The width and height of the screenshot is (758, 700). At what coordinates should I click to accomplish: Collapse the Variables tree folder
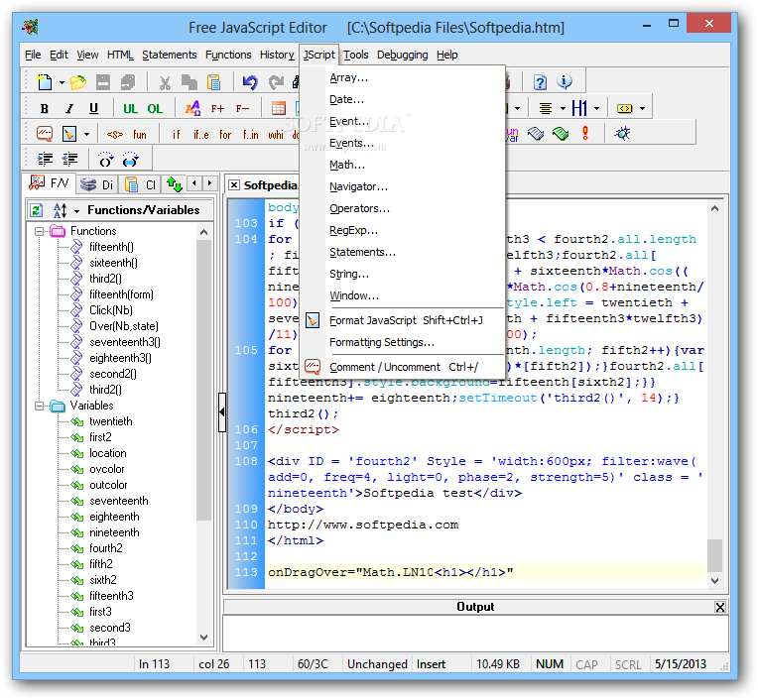[39, 407]
